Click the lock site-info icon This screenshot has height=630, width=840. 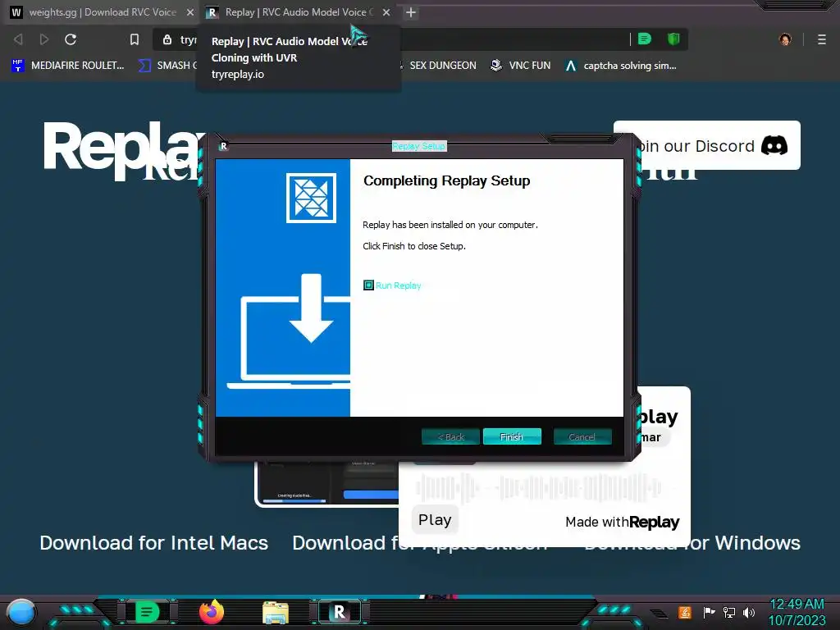(x=167, y=39)
